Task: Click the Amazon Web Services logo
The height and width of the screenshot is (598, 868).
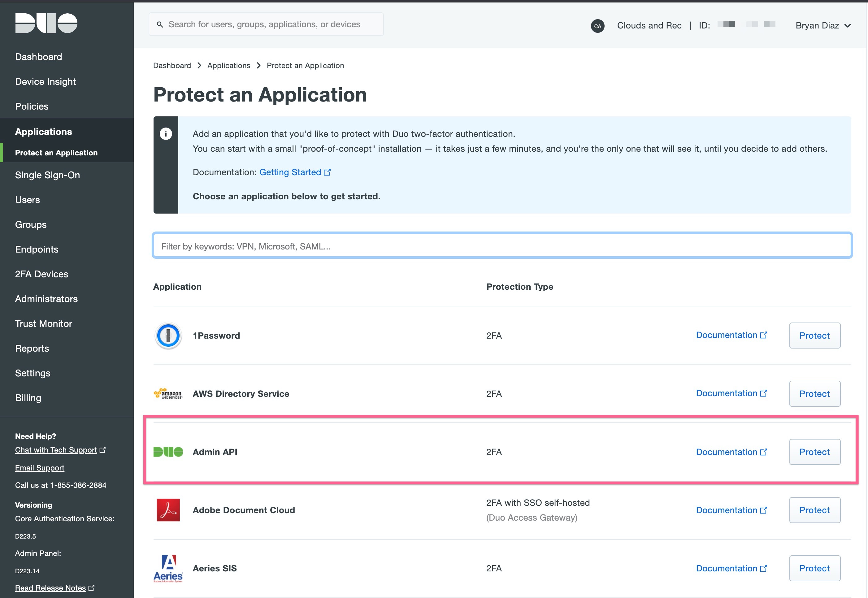Action: tap(168, 394)
